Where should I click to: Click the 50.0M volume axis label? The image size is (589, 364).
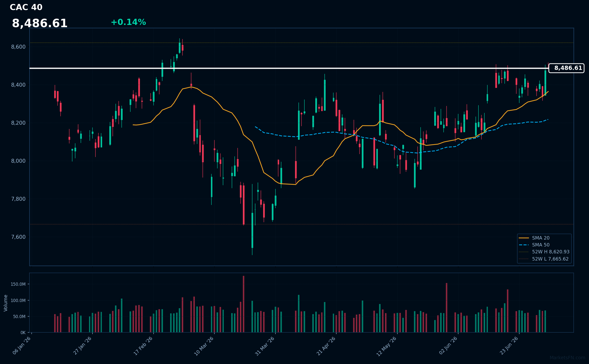click(19, 317)
